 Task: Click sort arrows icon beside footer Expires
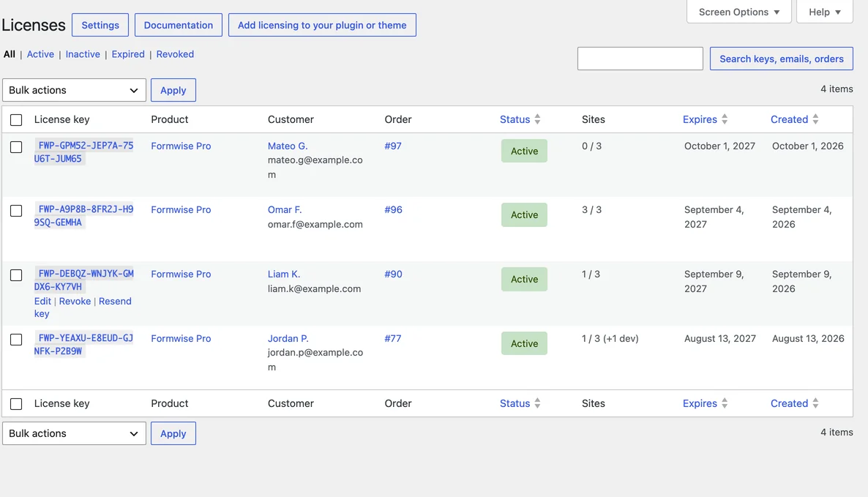[725, 403]
